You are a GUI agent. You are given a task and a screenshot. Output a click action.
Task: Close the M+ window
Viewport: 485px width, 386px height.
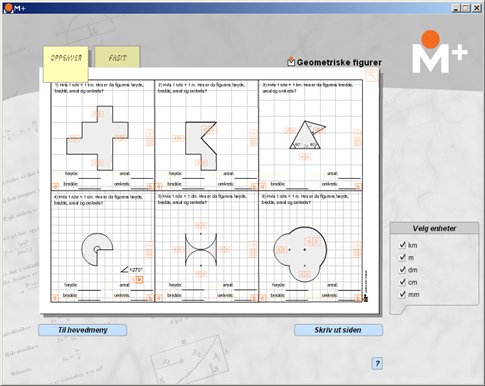pyautogui.click(x=477, y=8)
